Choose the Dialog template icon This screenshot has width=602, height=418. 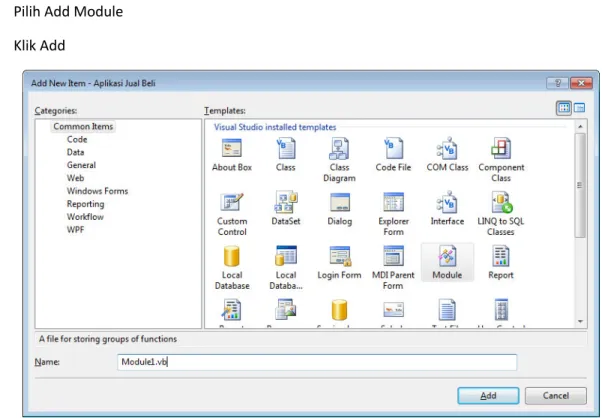(x=340, y=202)
